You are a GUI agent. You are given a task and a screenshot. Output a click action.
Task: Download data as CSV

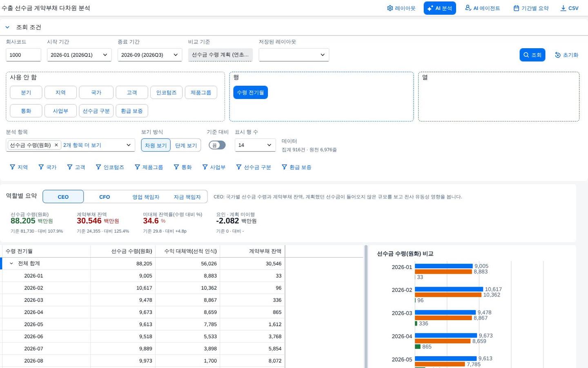[569, 8]
